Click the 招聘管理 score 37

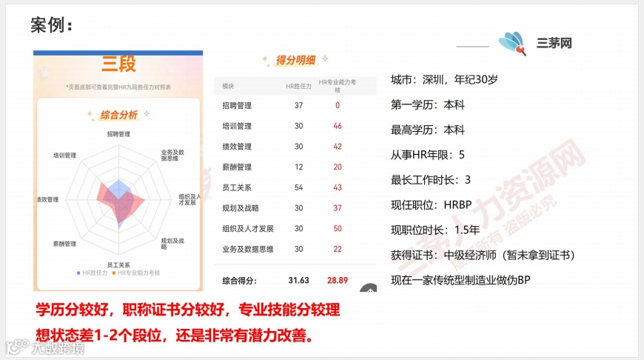click(298, 106)
